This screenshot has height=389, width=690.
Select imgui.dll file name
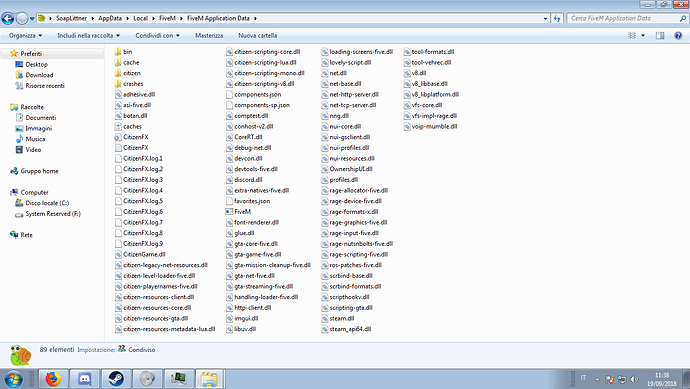tap(246, 318)
